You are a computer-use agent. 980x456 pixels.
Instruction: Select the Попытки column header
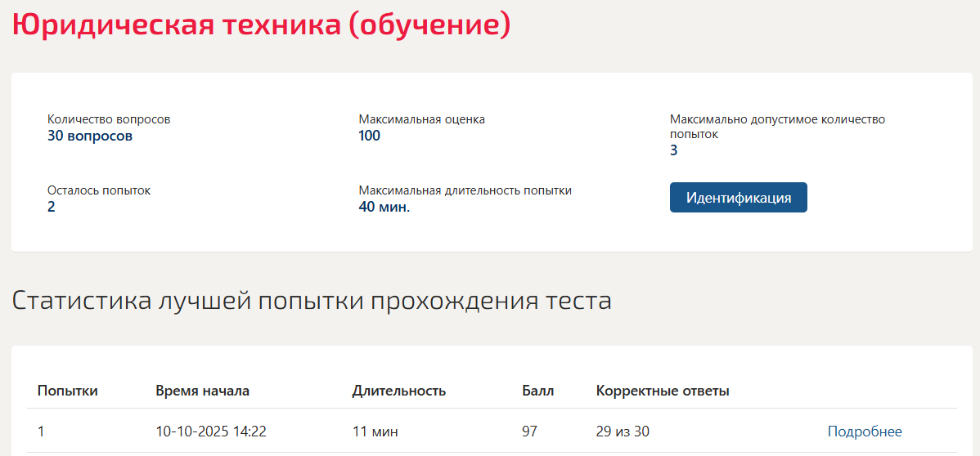click(68, 391)
